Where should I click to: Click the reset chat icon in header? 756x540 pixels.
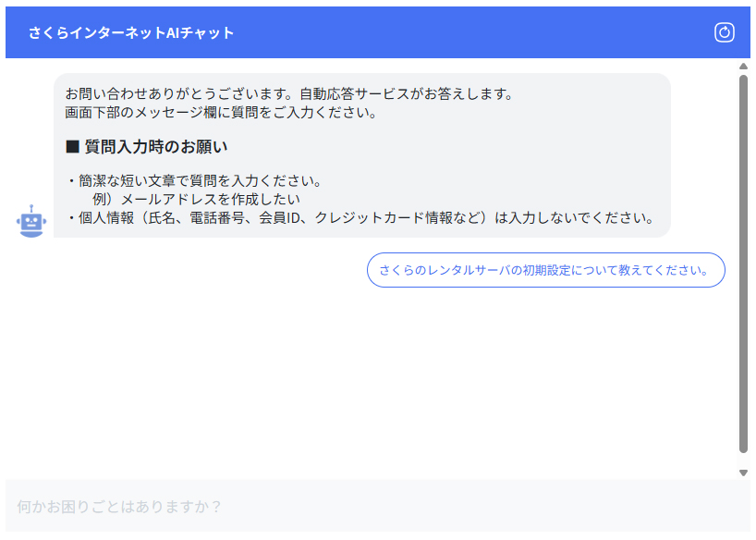pyautogui.click(x=724, y=32)
